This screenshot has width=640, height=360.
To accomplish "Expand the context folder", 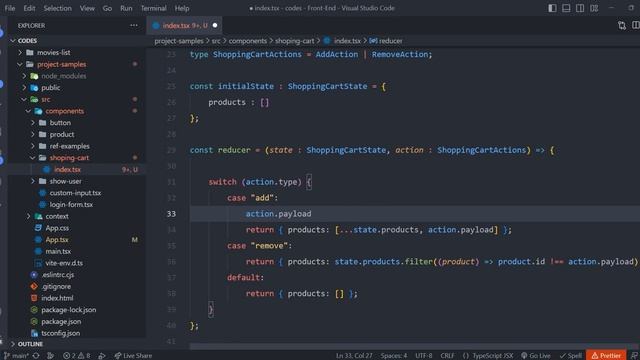I will (77, 216).
